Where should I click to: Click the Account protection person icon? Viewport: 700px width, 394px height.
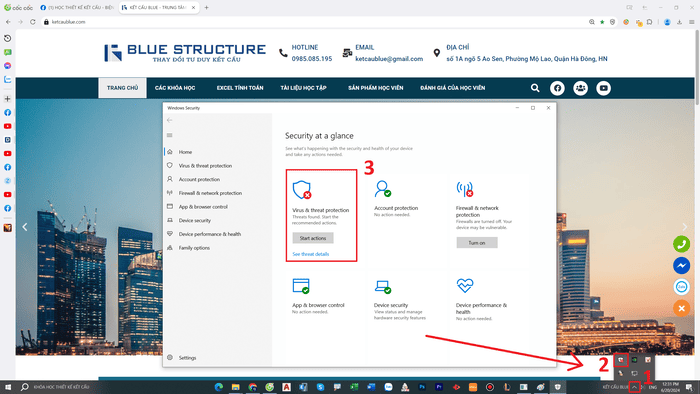click(383, 188)
